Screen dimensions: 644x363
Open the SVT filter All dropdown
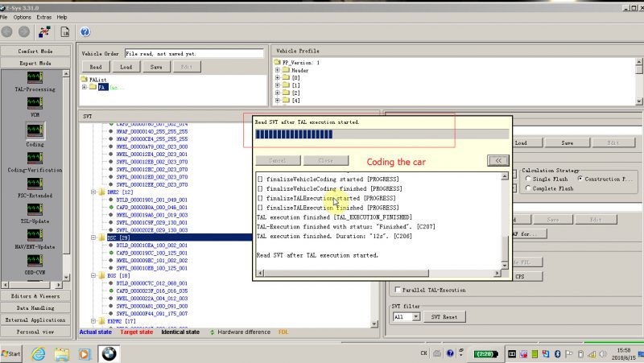pyautogui.click(x=407, y=316)
